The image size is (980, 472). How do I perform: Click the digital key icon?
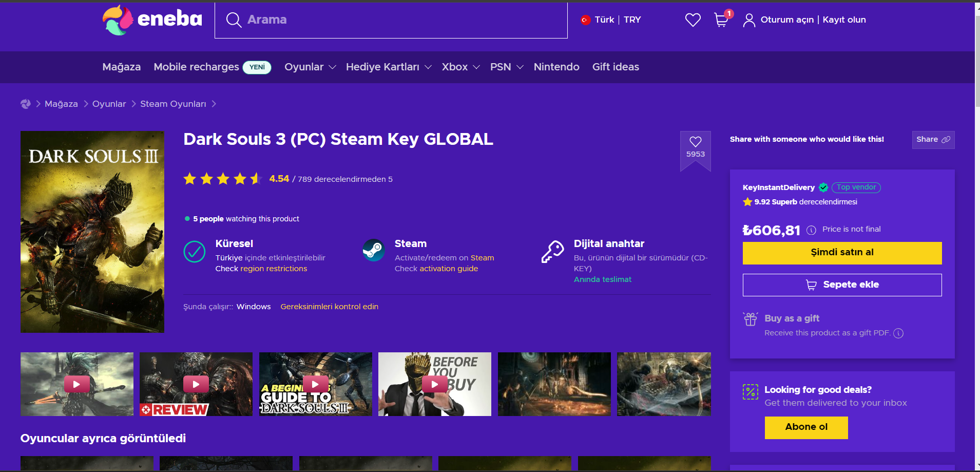553,252
